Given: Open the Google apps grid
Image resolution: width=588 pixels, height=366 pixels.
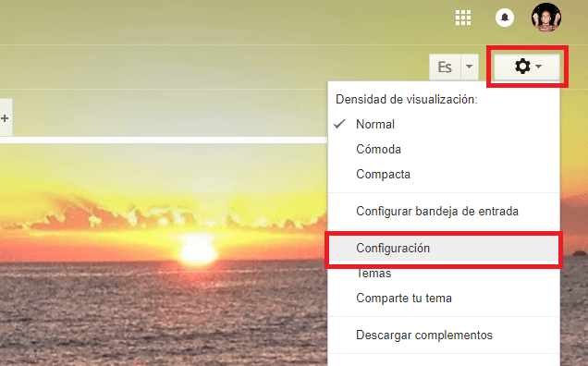Looking at the screenshot, I should pyautogui.click(x=463, y=18).
